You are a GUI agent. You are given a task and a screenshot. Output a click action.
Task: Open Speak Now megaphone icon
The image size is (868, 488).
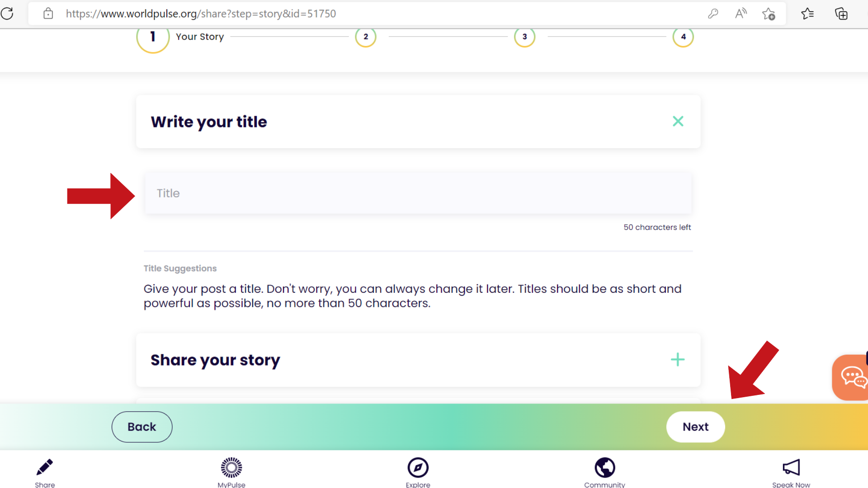[791, 468]
